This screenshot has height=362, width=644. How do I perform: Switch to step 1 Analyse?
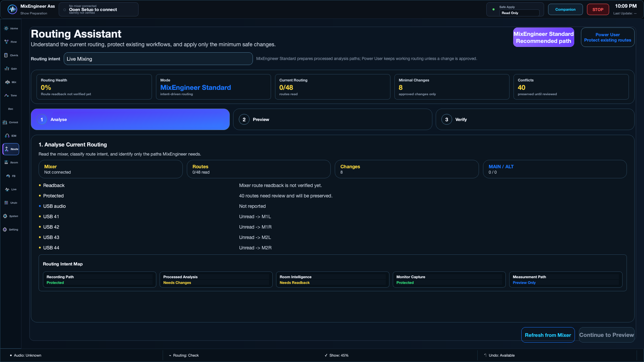pos(130,119)
